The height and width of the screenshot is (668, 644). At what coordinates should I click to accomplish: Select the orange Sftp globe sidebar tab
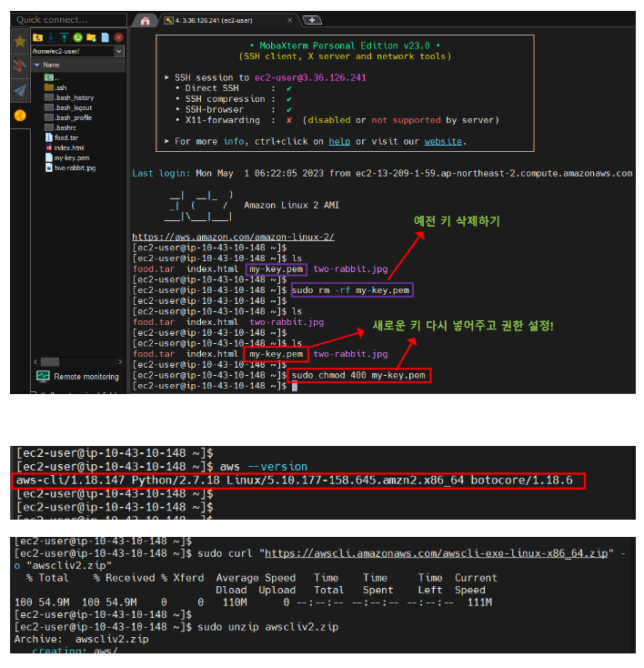(x=20, y=116)
